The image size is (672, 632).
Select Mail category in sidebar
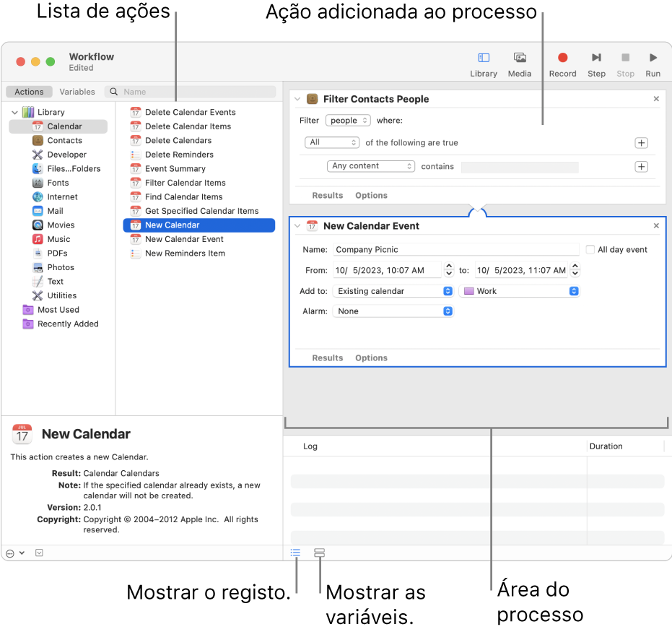(x=48, y=212)
